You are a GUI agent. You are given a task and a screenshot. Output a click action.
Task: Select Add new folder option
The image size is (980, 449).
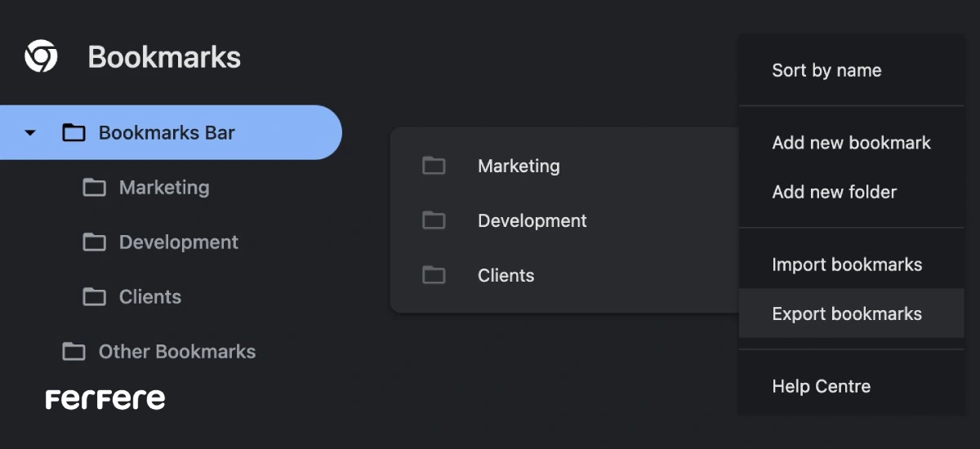[x=834, y=192]
